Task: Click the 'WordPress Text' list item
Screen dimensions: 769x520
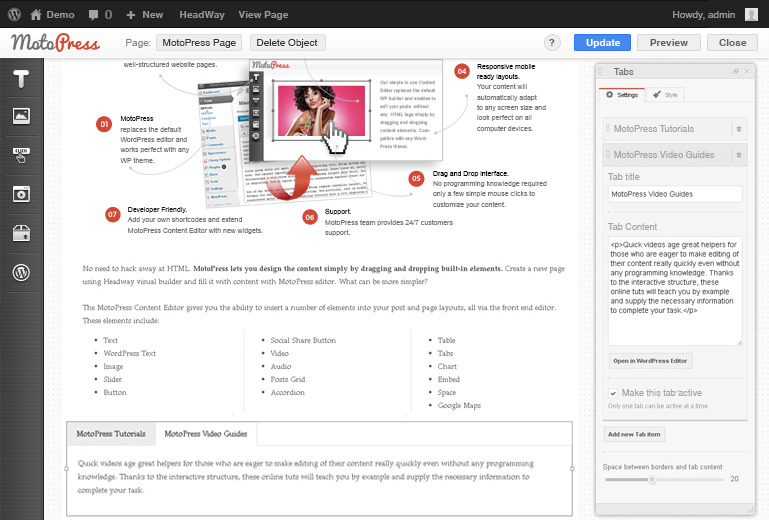Action: (x=129, y=353)
